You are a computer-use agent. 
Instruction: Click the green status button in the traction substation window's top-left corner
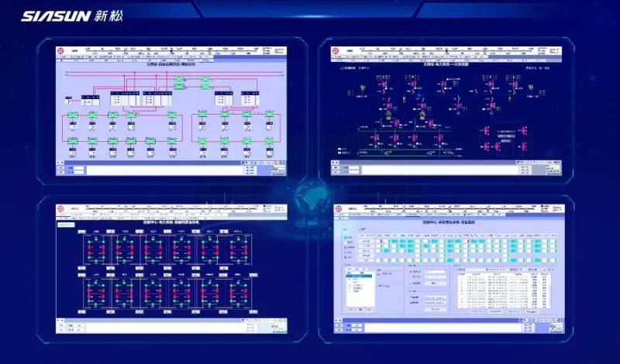point(66,225)
